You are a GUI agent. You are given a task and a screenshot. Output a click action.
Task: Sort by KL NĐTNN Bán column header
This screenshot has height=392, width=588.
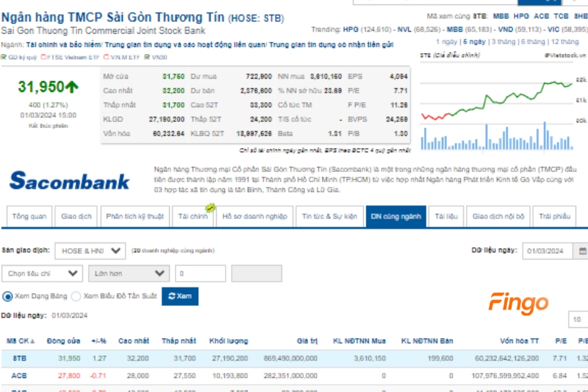pos(427,341)
